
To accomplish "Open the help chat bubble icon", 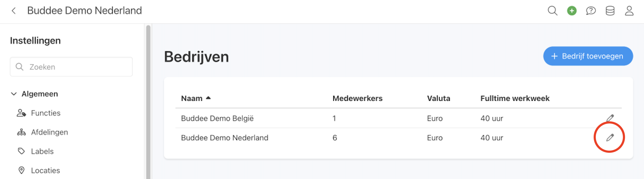I will coord(591,11).
